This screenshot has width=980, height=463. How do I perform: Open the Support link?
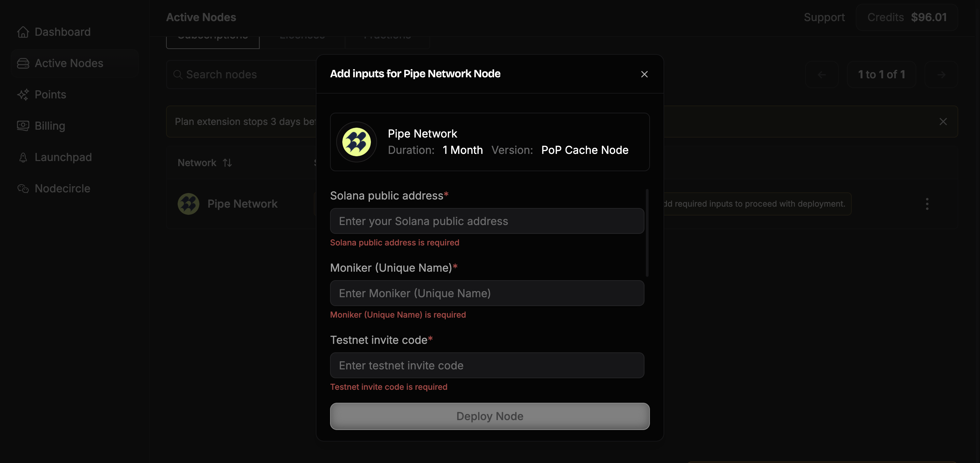(824, 17)
